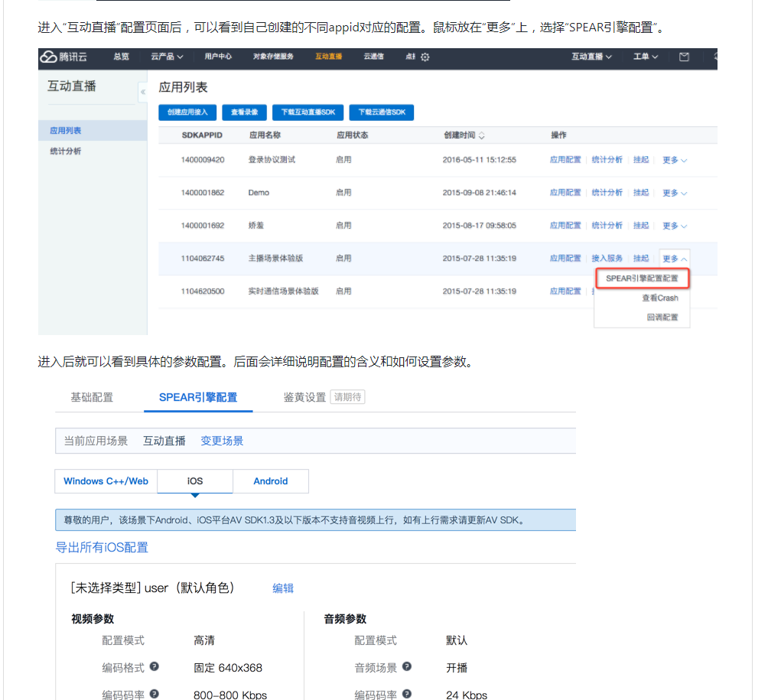Open the 工单 dropdown
The height and width of the screenshot is (700, 768).
[x=646, y=57]
